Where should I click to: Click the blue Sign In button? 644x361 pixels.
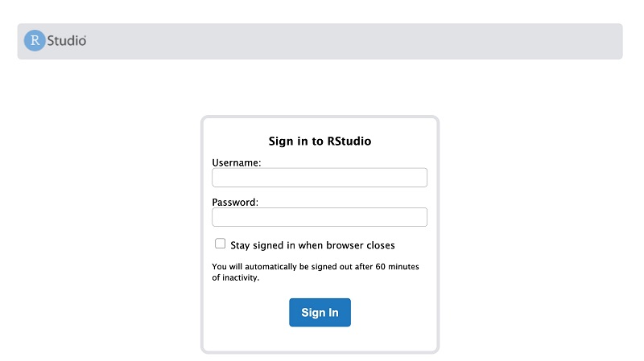320,313
